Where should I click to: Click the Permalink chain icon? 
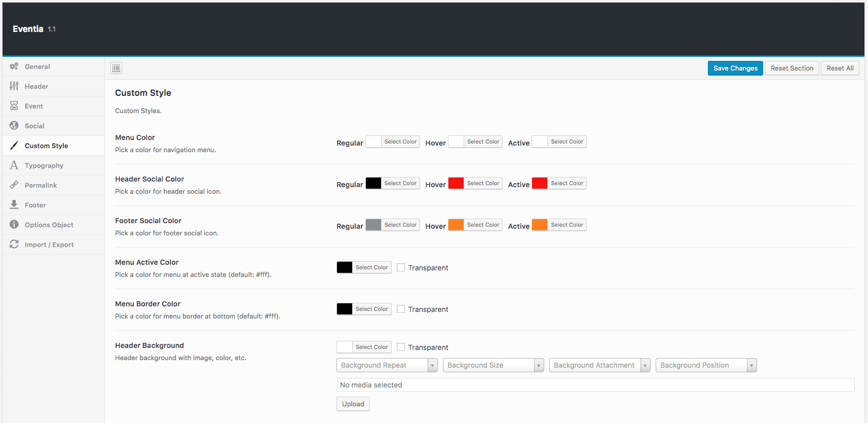[14, 185]
